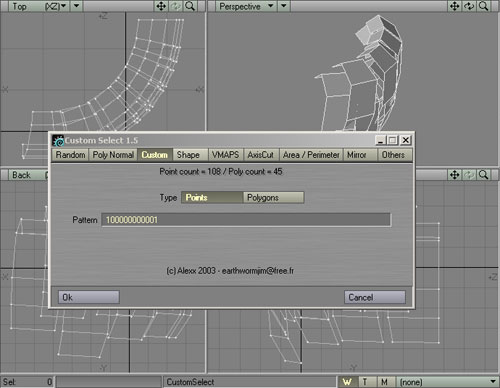Open the Top (XZ) view type dropdown
This screenshot has width=500, height=388.
click(x=39, y=6)
